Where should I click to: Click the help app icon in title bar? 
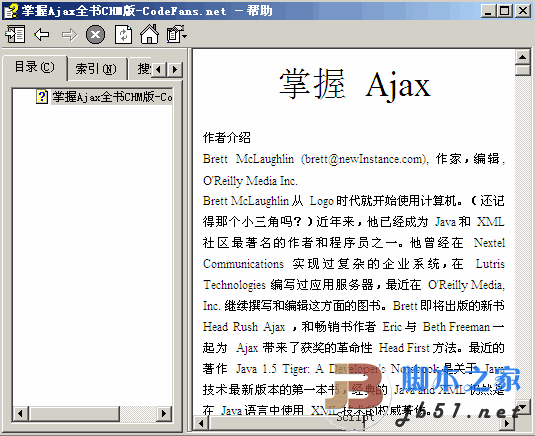[11, 11]
